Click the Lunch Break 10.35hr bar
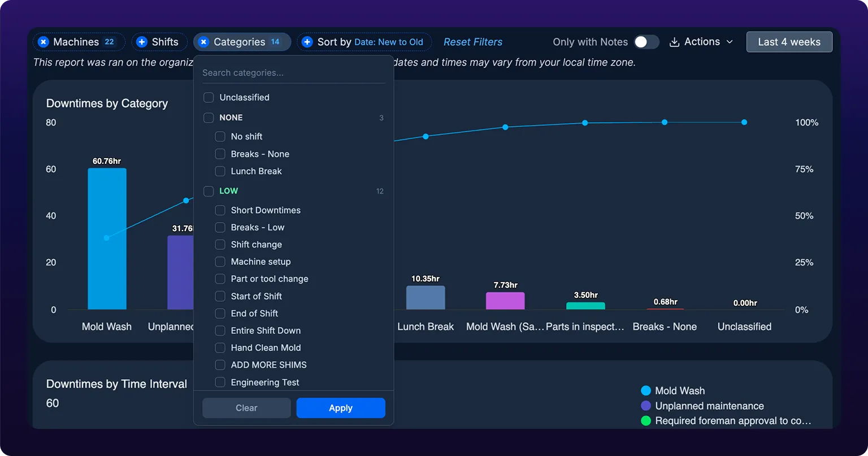This screenshot has height=456, width=868. [426, 297]
